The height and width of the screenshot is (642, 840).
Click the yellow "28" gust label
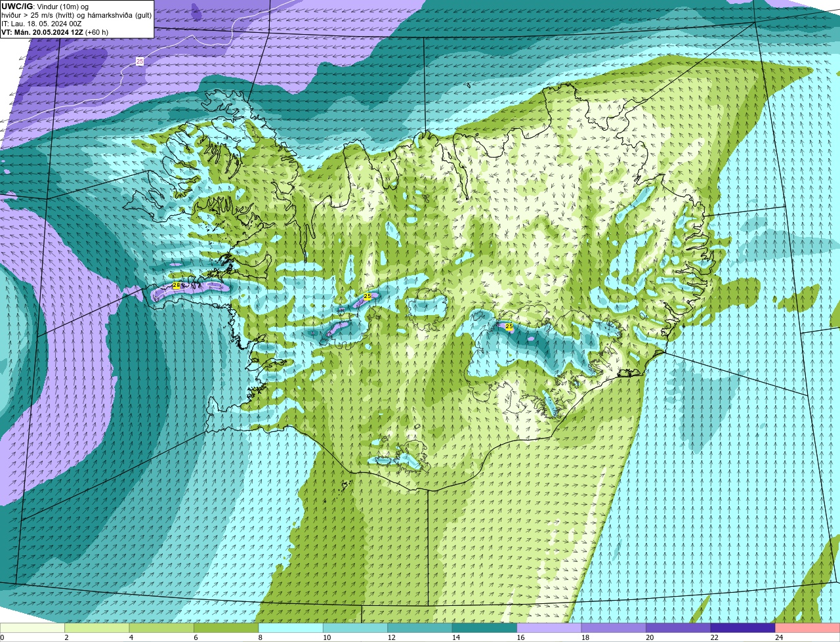(176, 286)
